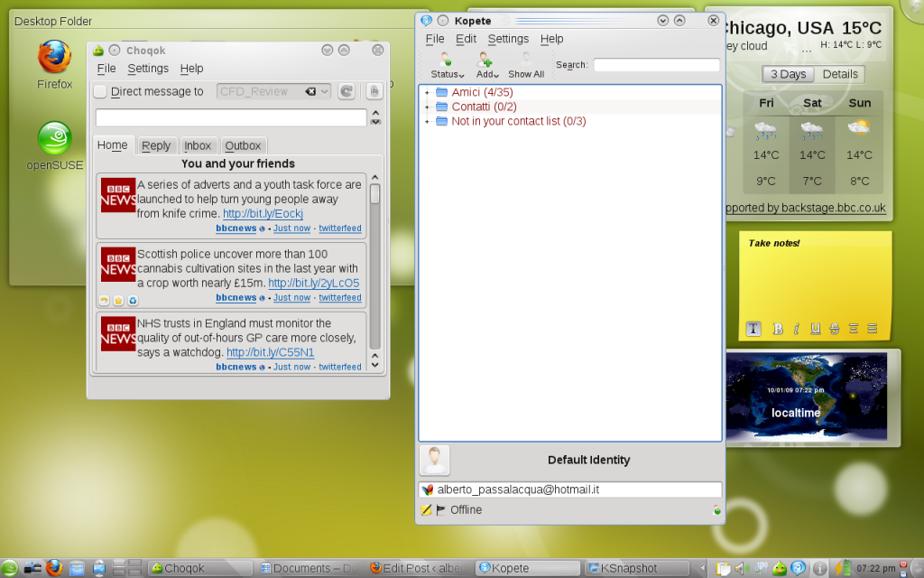Viewport: 924px width, 578px height.
Task: Click the volume icon in the system tray
Action: [742, 569]
